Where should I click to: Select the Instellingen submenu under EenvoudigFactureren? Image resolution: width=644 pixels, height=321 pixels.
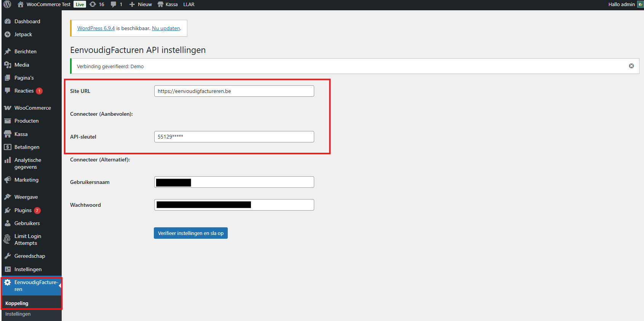coord(18,314)
